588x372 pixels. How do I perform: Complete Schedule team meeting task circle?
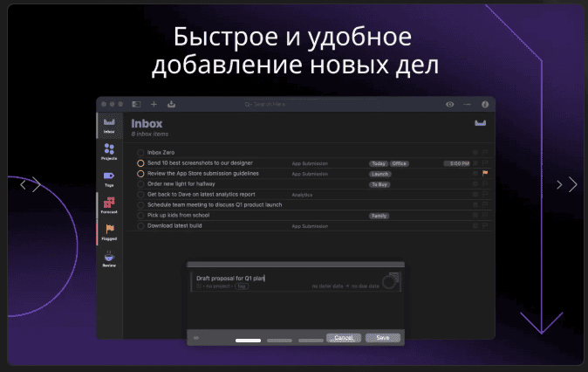140,205
